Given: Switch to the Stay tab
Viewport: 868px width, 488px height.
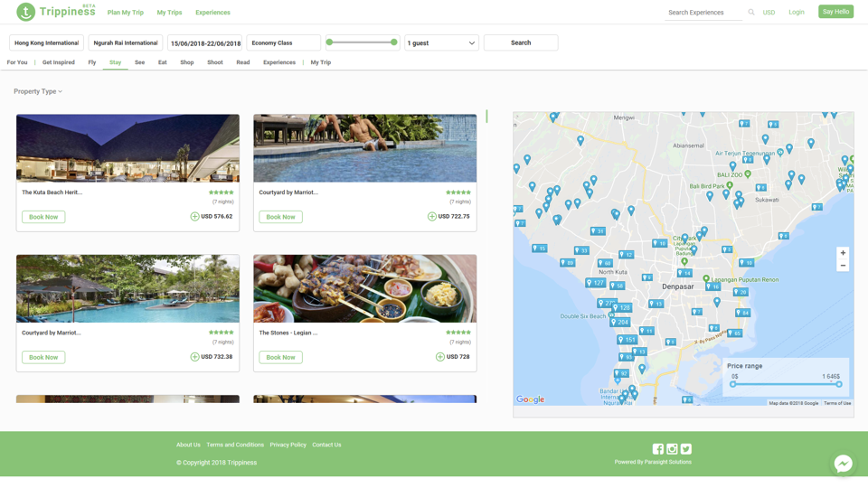Looking at the screenshot, I should pos(115,62).
